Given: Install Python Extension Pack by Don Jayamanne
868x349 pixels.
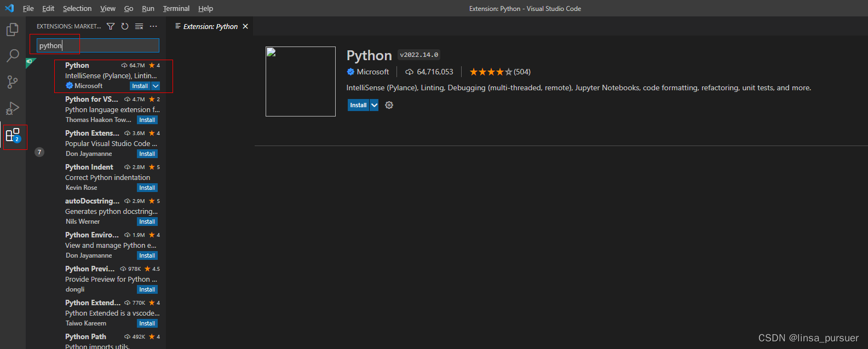Looking at the screenshot, I should 147,154.
